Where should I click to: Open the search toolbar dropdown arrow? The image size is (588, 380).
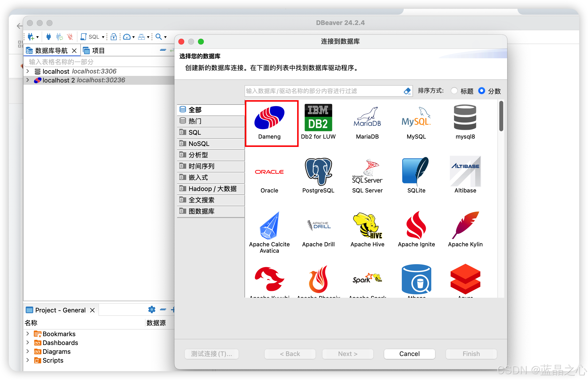tap(165, 37)
